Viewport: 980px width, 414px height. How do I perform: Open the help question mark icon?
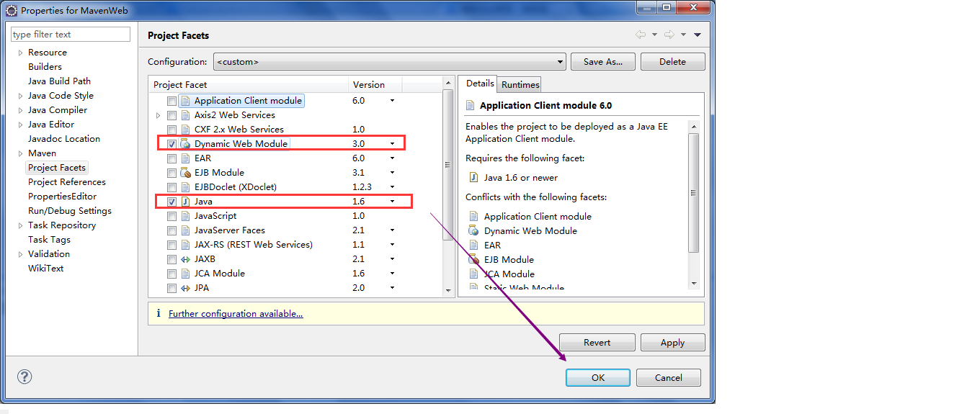[24, 377]
